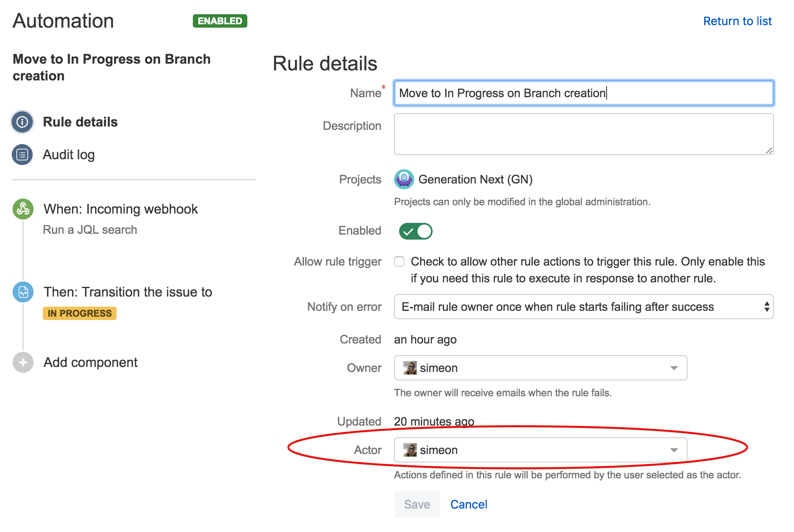794x532 pixels.
Task: Click simeon's avatar in the Owner field
Action: click(x=410, y=368)
